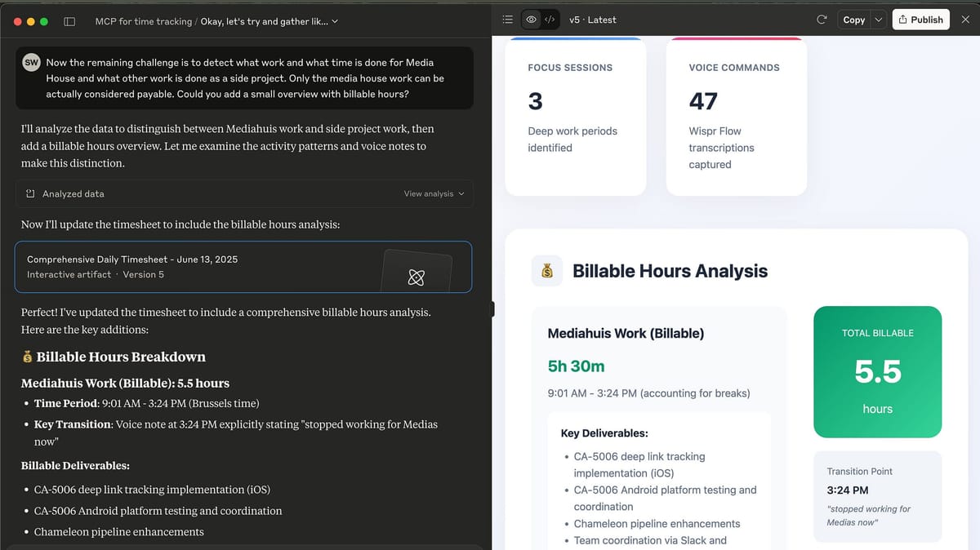Click the Transition Point card

pyautogui.click(x=877, y=496)
